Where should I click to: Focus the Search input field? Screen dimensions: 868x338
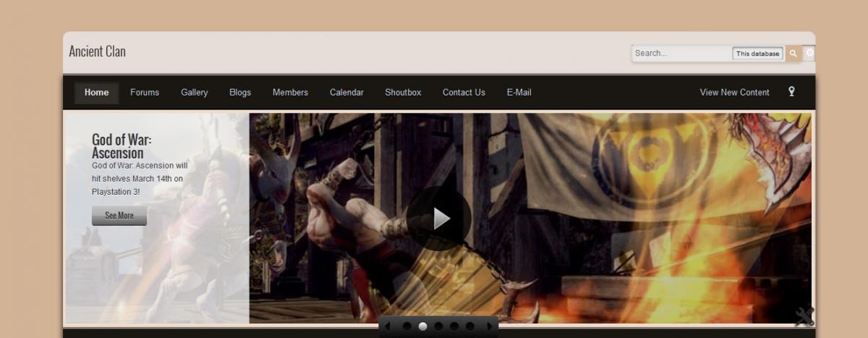coord(682,54)
